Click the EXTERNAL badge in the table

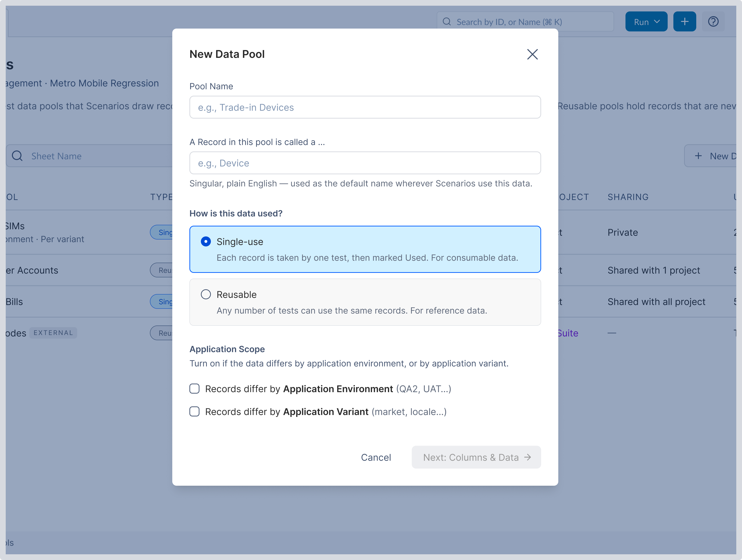click(53, 333)
